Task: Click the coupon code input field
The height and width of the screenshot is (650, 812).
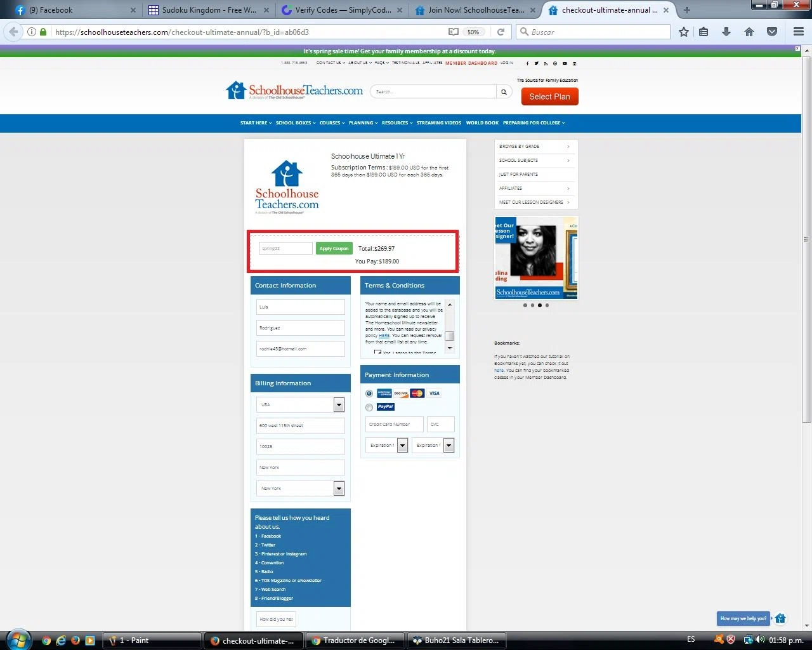Action: point(285,248)
